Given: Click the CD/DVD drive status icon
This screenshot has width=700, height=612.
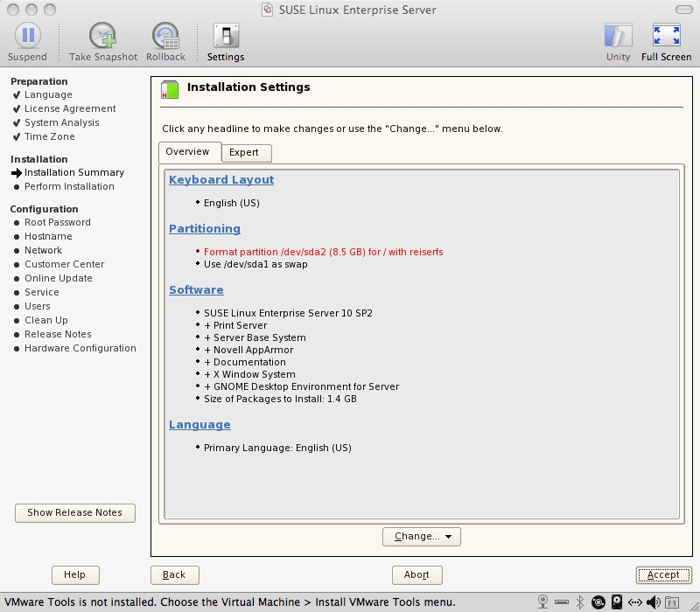Looking at the screenshot, I should click(x=598, y=602).
